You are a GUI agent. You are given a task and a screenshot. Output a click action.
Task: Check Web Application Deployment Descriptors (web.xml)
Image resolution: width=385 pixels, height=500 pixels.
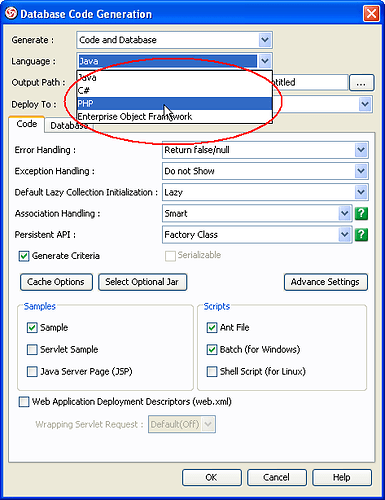pyautogui.click(x=24, y=402)
